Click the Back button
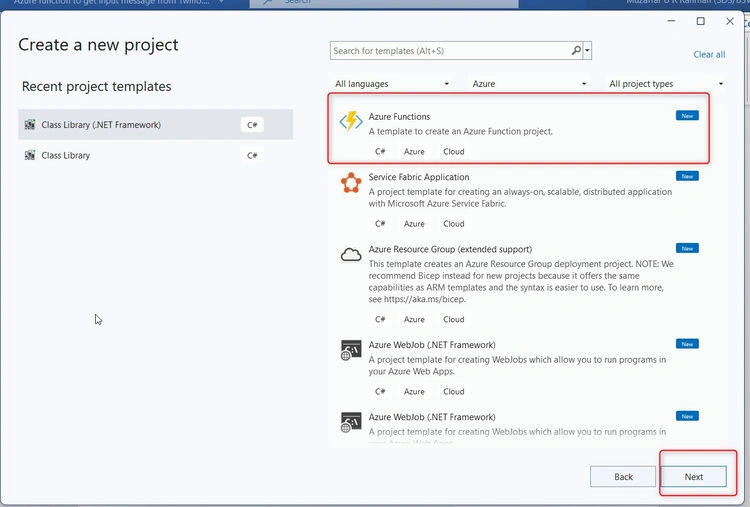Image resolution: width=750 pixels, height=507 pixels. click(x=623, y=476)
